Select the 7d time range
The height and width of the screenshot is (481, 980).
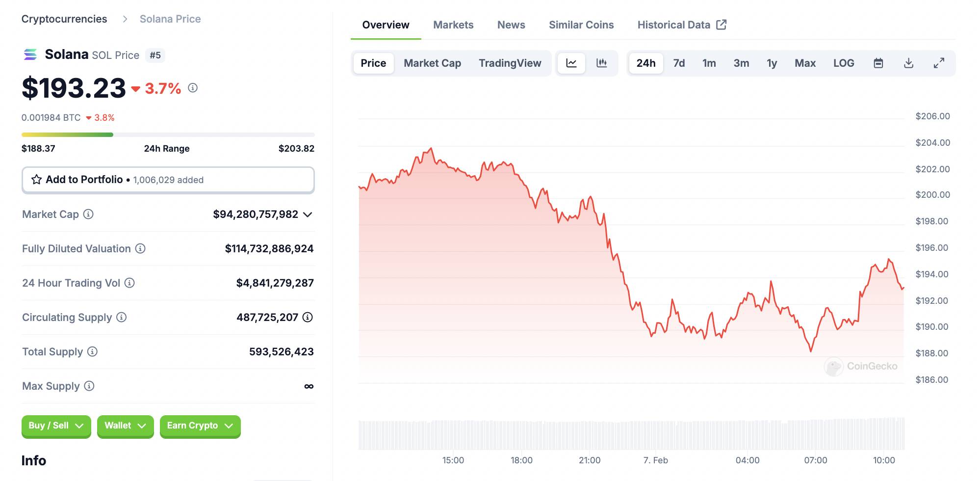pyautogui.click(x=679, y=63)
